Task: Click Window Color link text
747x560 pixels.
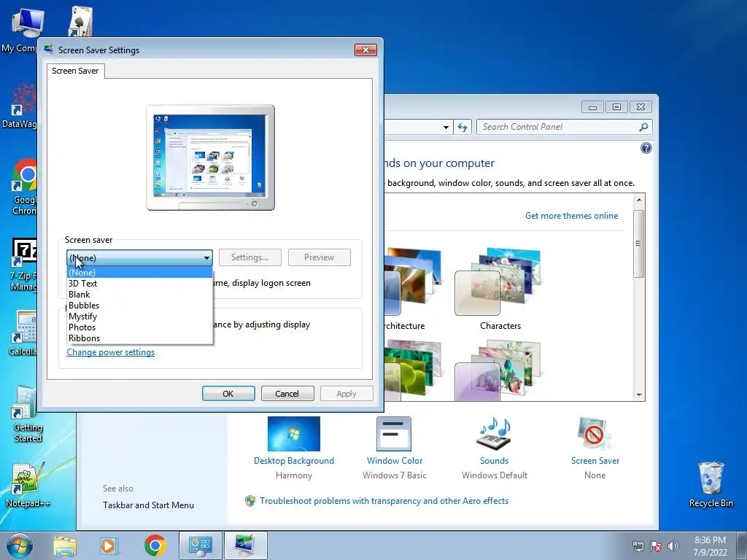Action: [395, 461]
